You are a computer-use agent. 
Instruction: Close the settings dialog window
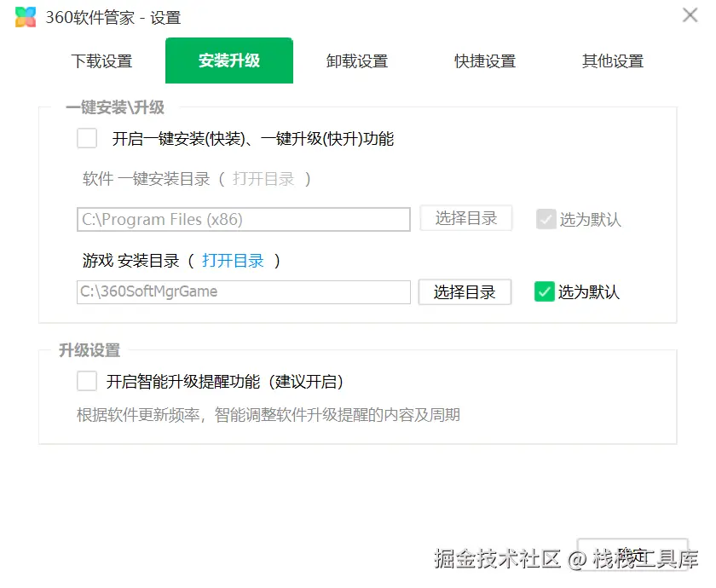(x=690, y=15)
